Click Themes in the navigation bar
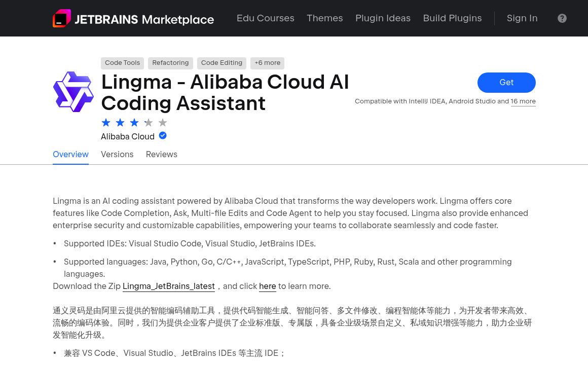 point(325,18)
